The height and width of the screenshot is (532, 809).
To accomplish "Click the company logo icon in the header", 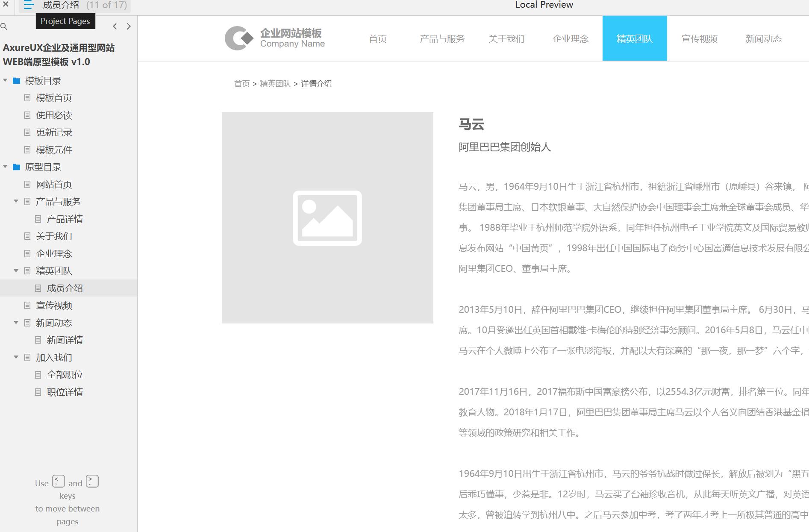I will point(239,38).
